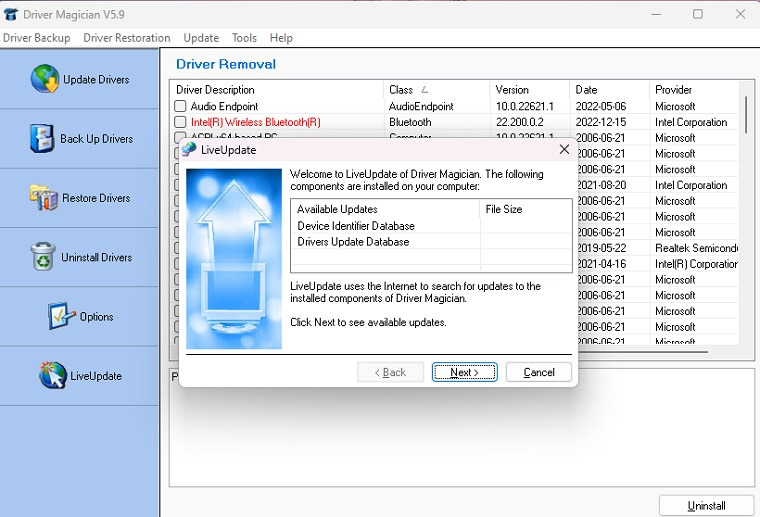Viewport: 760px width, 517px height.
Task: Click date 2021-08-20 cell
Action: [601, 185]
